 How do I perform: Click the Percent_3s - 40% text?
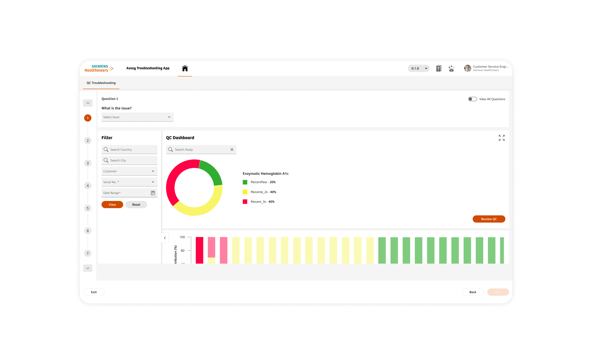pos(263,202)
